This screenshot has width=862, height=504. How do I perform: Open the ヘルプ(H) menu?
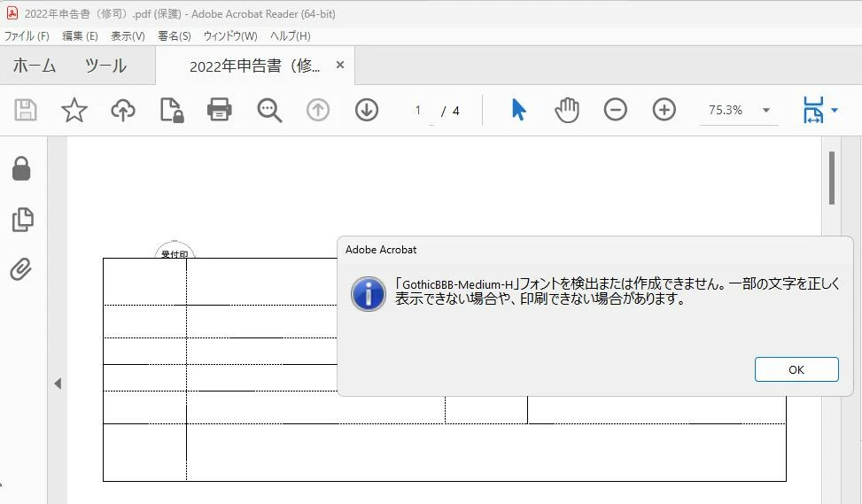click(291, 36)
